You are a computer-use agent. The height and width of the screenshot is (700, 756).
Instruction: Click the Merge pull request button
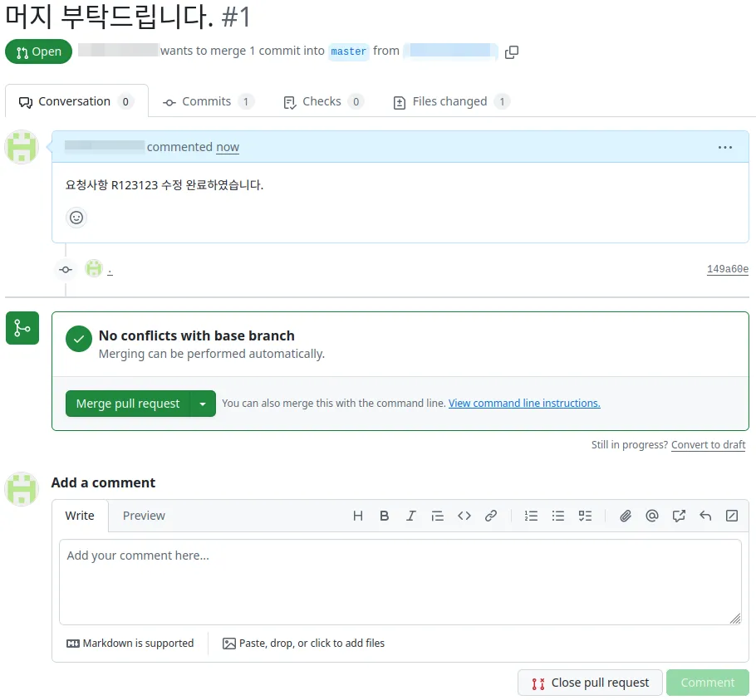coord(128,404)
